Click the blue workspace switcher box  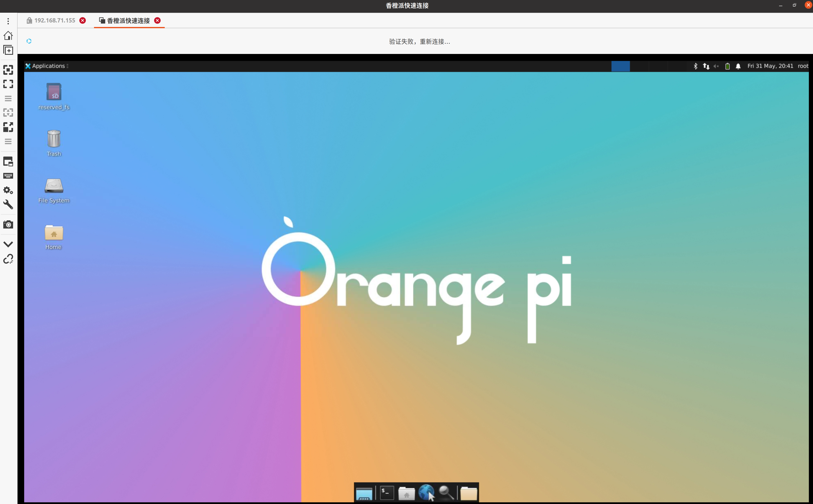(620, 66)
